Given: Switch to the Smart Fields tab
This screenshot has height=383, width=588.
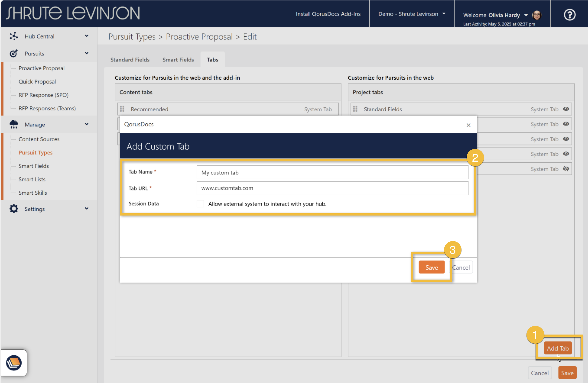Looking at the screenshot, I should point(178,60).
